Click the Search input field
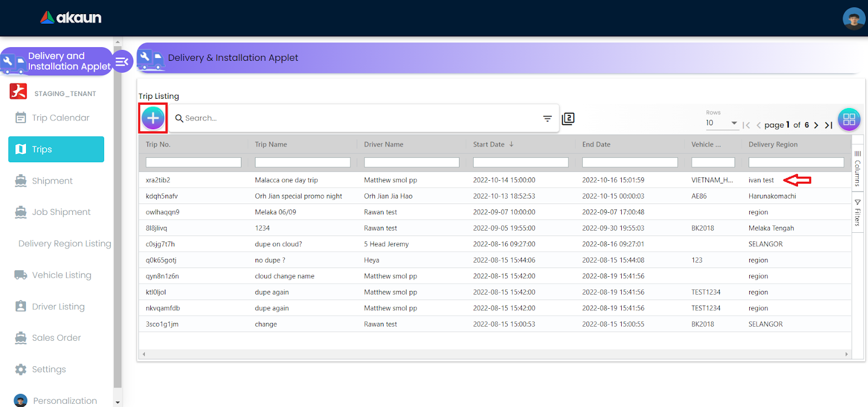The width and height of the screenshot is (868, 407). [x=358, y=118]
